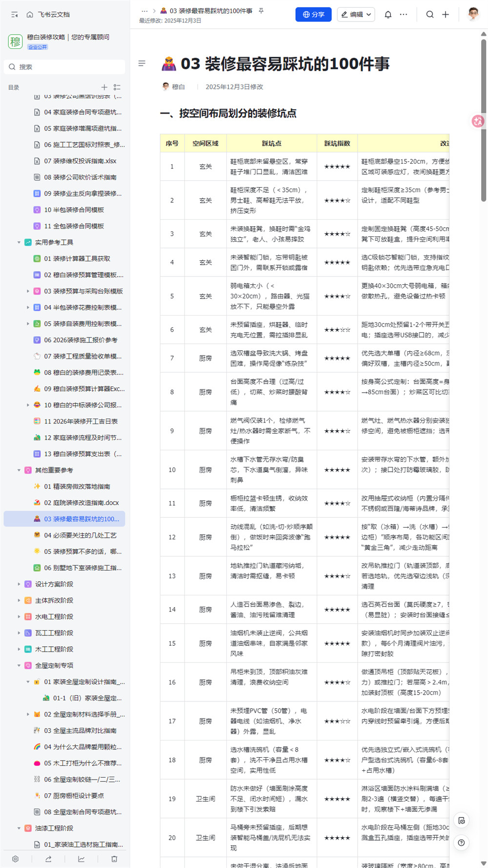Open 01 装修计算器工具获取
488x868 pixels.
coord(77,258)
